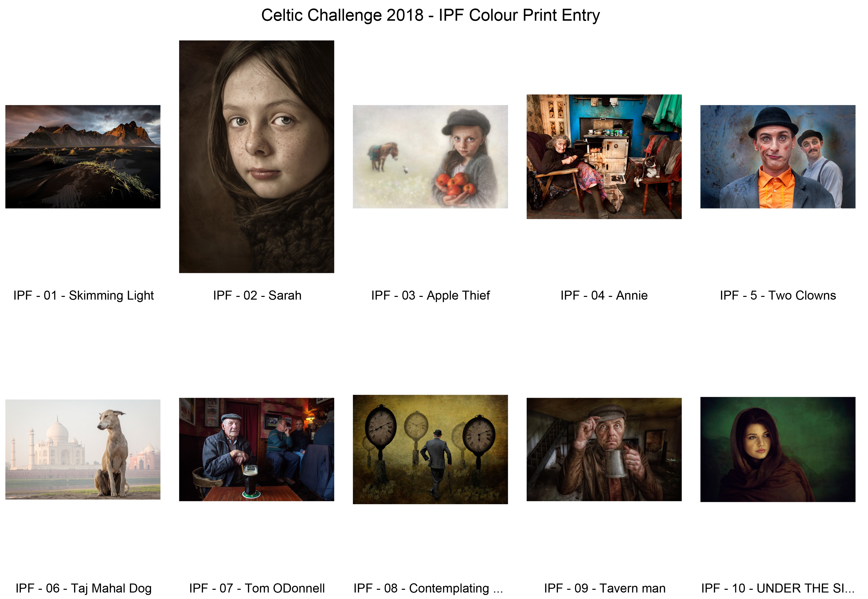Click the 'IPF - 07 - Tom ODonnell' caption
The image size is (868, 599).
(257, 589)
